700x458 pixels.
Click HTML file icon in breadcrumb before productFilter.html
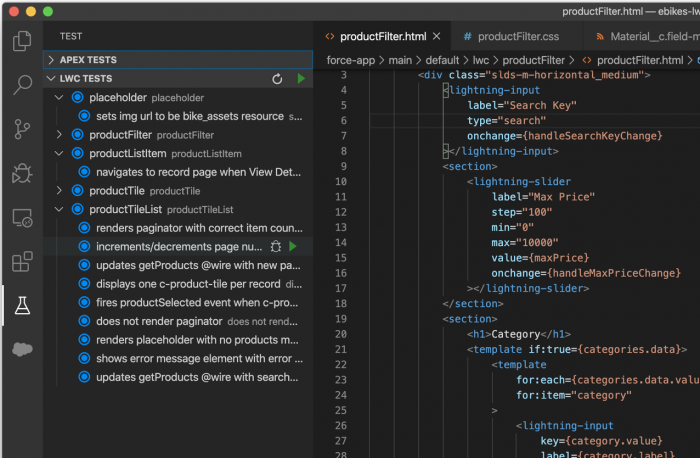[x=587, y=60]
